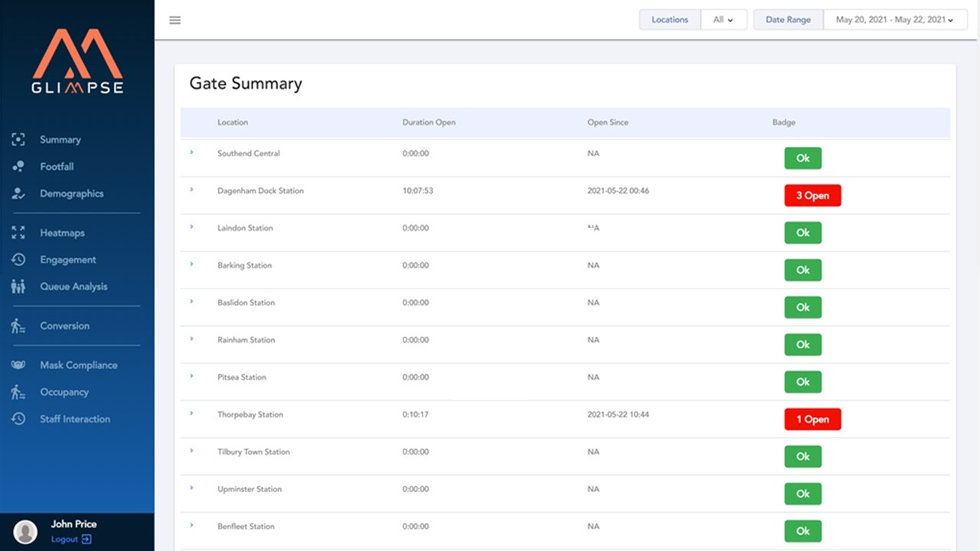Click the Occupancy walking-person icon
Viewport: 980px width, 551px height.
point(18,392)
